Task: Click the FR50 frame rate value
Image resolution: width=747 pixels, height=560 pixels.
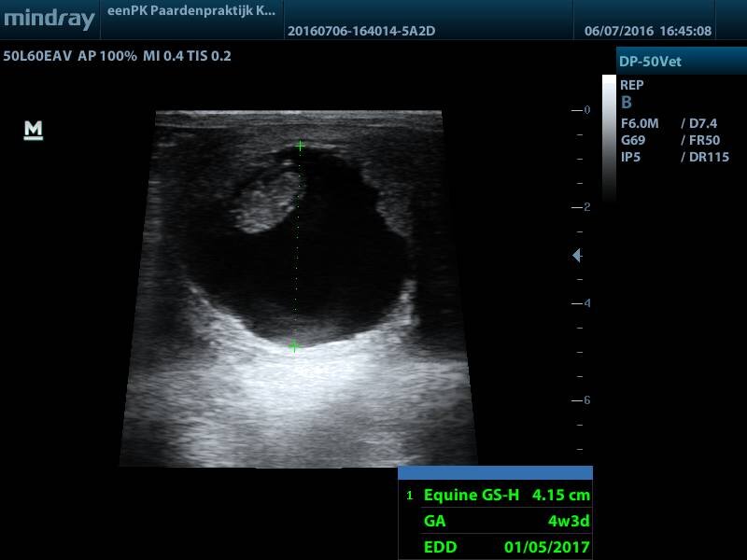Action: point(700,140)
